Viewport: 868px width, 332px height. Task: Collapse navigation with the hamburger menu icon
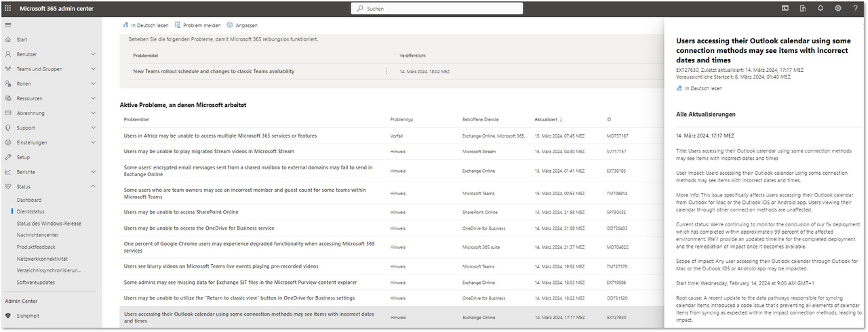tap(8, 24)
